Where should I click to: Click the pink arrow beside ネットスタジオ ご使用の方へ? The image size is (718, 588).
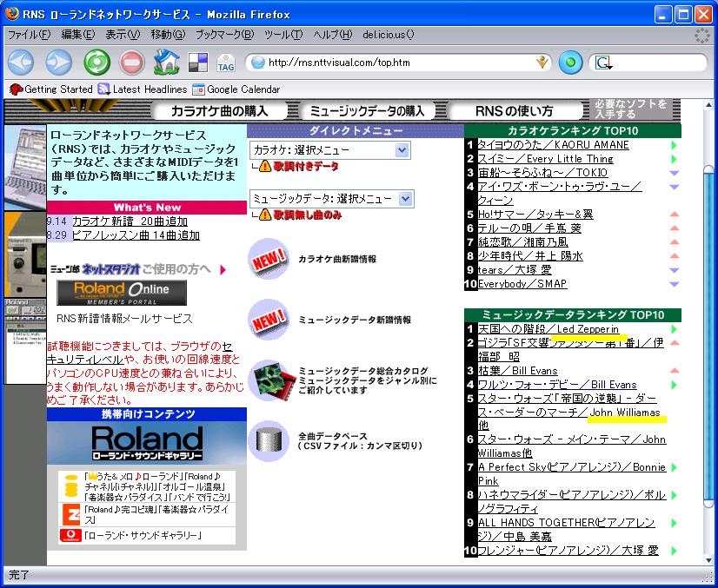tap(223, 269)
